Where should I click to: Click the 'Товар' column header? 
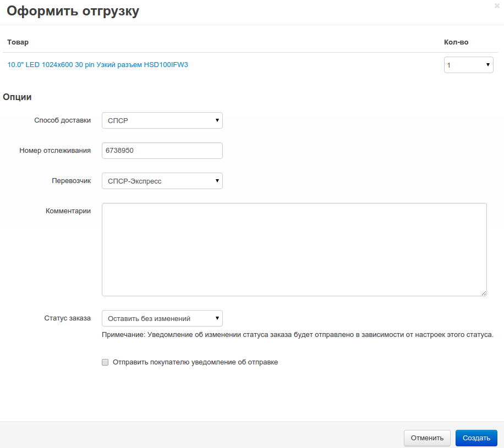(18, 42)
